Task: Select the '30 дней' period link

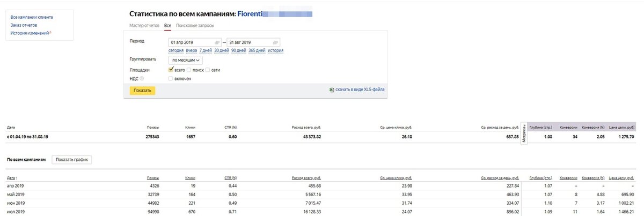Action: (222, 50)
